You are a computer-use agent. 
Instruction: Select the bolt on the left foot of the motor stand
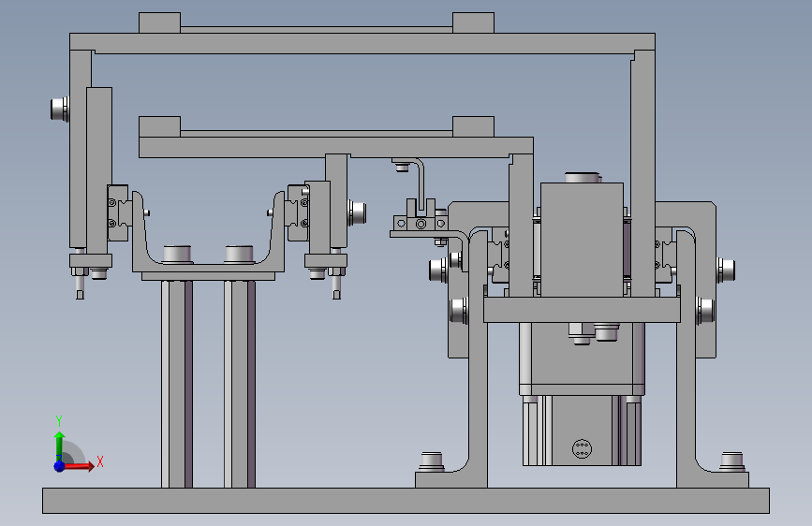(x=432, y=461)
